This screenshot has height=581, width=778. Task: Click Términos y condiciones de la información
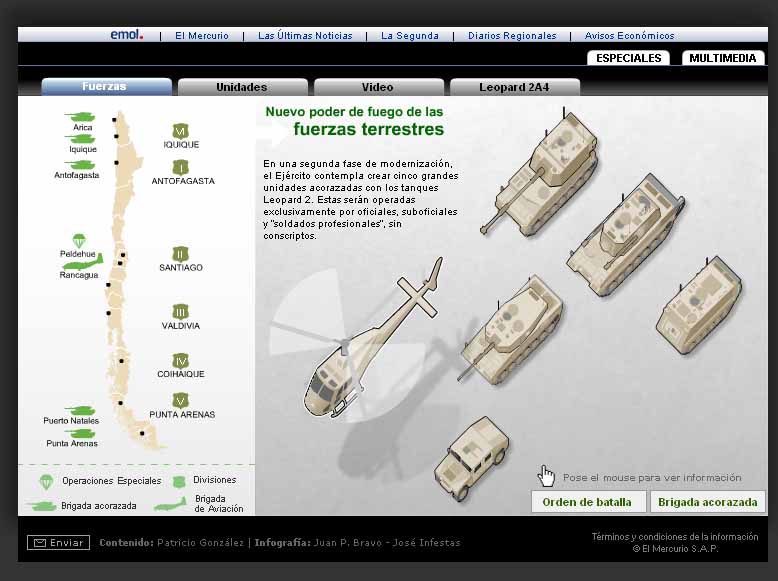click(674, 536)
